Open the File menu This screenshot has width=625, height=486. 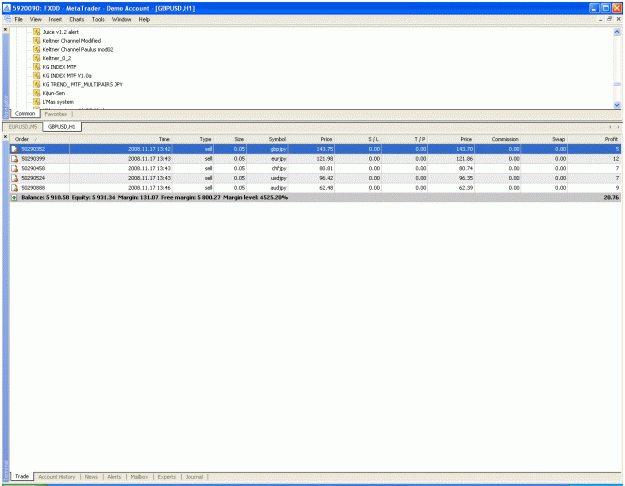(x=18, y=19)
